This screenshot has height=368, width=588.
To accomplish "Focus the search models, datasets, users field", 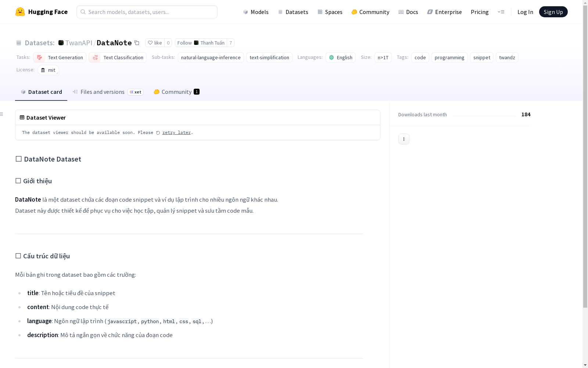I will (x=147, y=12).
